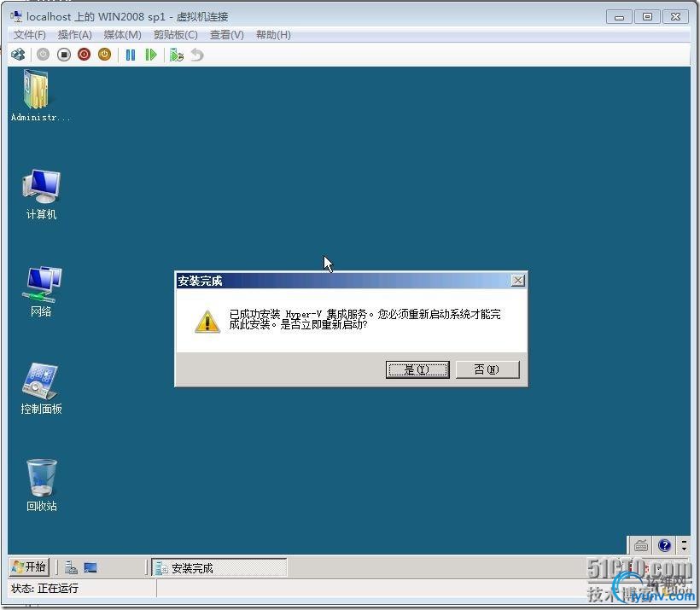Open the 媒体(M) menu

coord(122,35)
